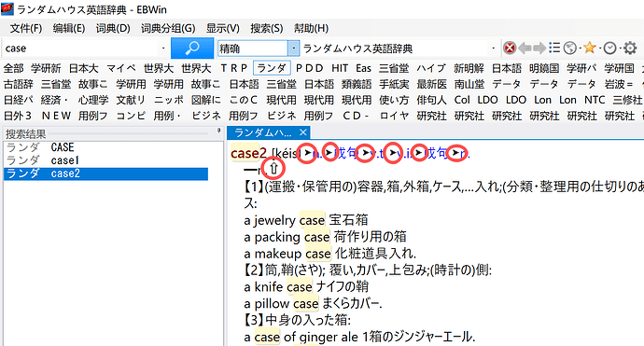
Task: Click the red stop search icon
Action: (510, 48)
